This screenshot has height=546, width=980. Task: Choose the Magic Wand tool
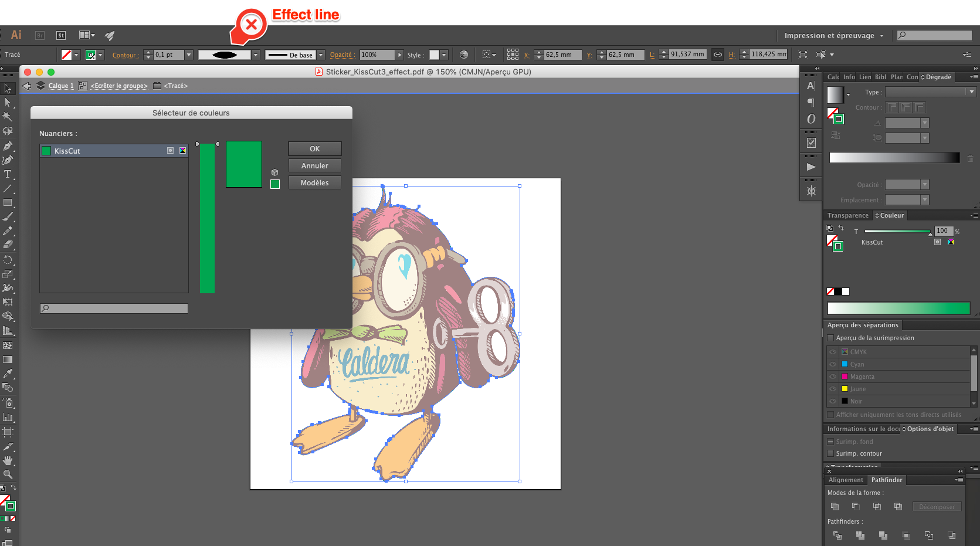8,117
